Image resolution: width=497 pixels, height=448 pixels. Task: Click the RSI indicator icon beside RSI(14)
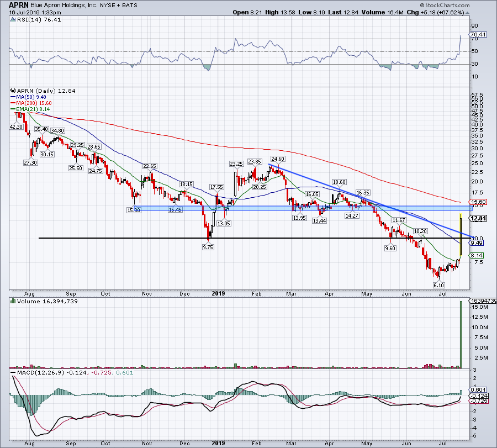coord(13,20)
